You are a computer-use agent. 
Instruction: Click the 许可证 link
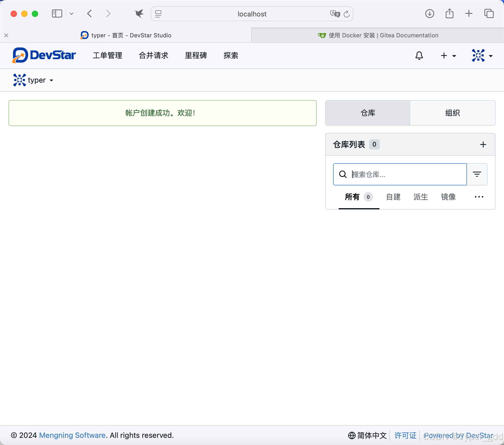coord(405,435)
